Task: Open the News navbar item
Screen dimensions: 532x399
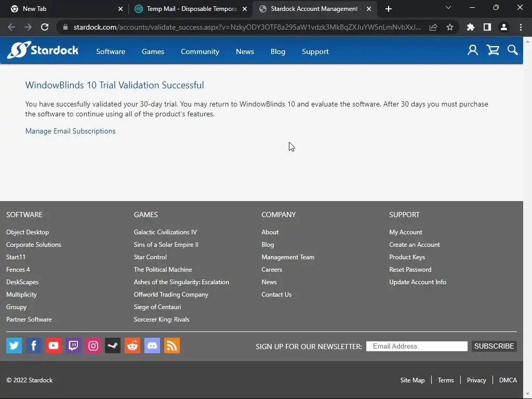Action: [245, 51]
